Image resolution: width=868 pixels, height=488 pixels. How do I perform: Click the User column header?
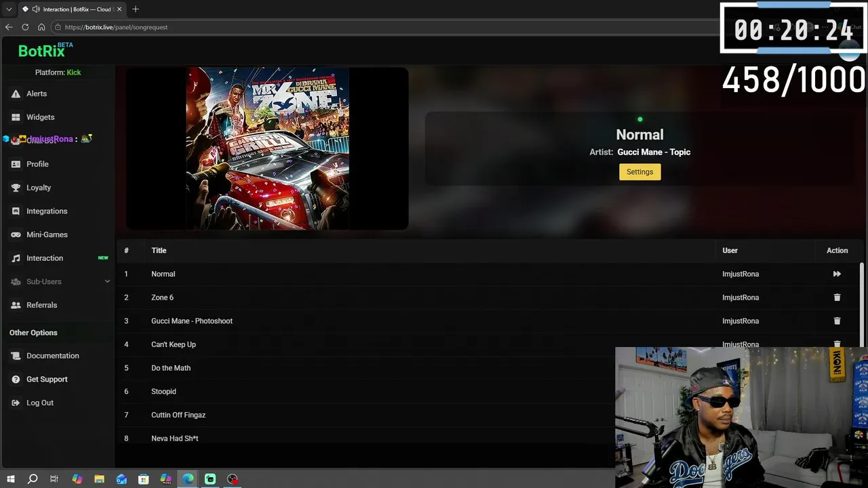730,251
